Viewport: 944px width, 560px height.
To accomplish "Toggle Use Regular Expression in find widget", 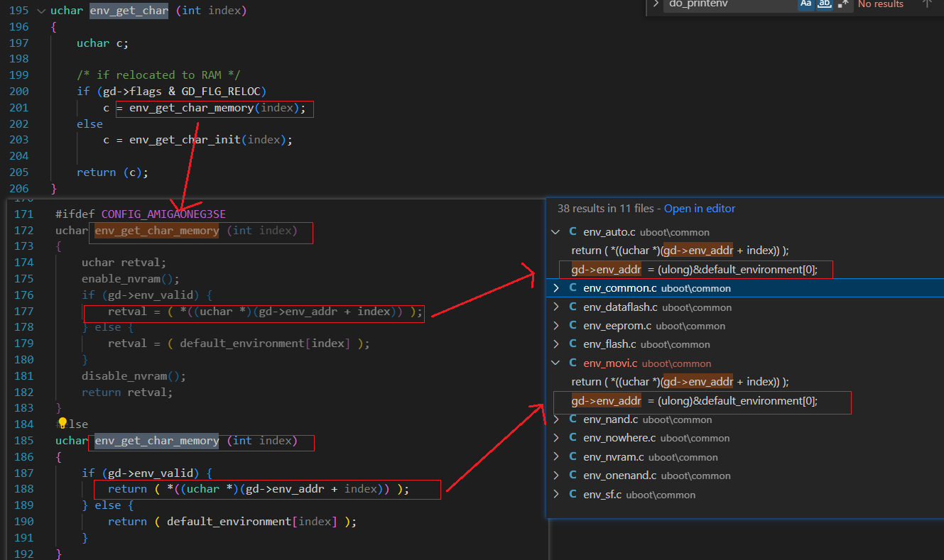I will [x=842, y=4].
